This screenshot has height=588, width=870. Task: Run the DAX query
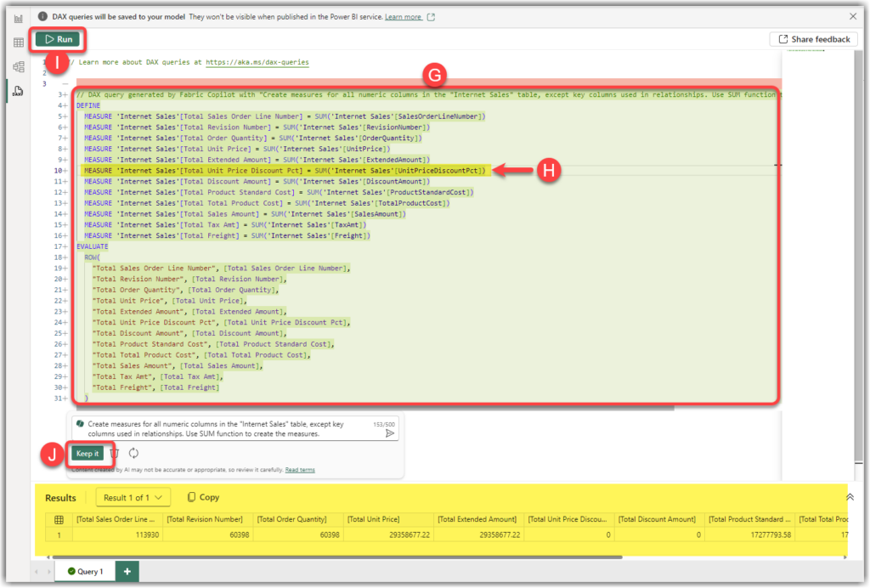(x=59, y=39)
